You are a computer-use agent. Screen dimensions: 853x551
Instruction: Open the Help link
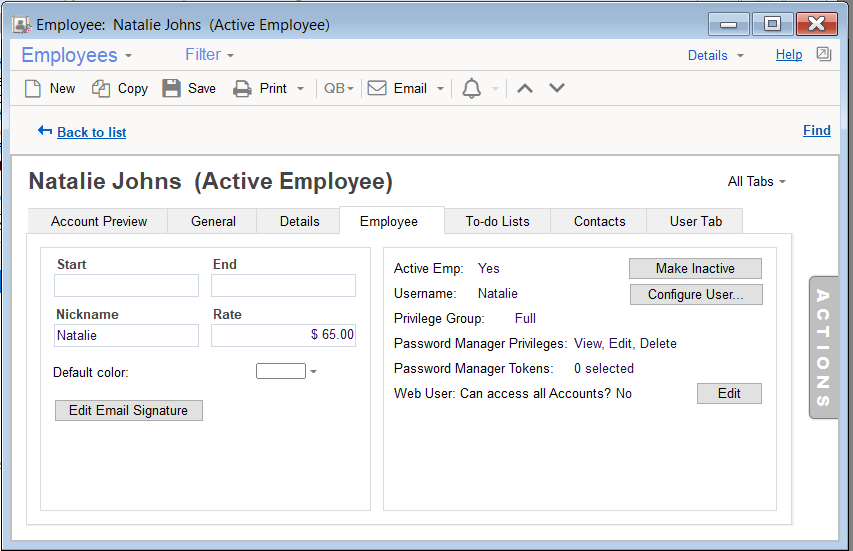(789, 54)
